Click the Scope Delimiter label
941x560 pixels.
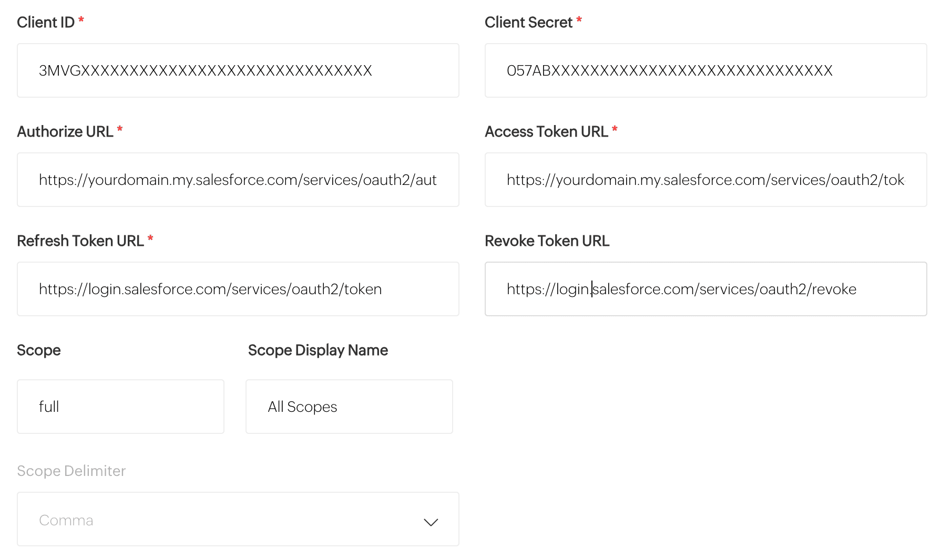[x=71, y=471]
